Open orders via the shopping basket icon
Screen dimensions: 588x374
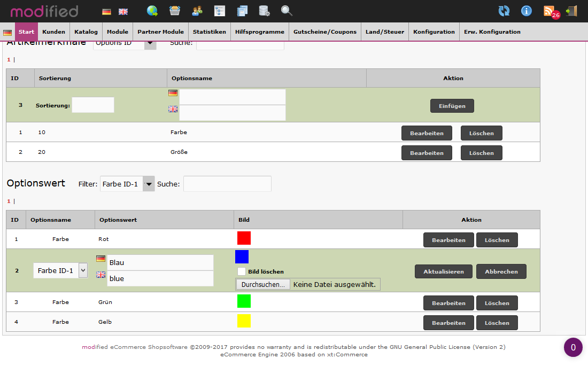(x=175, y=11)
